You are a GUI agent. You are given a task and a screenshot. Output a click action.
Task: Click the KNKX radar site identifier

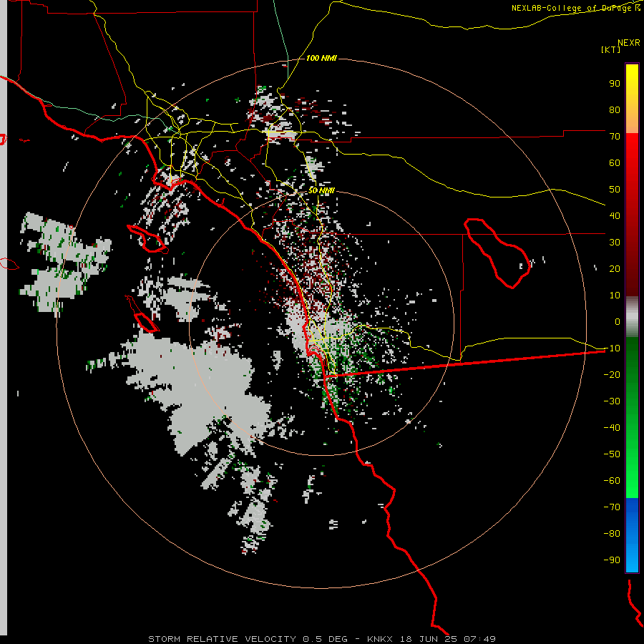click(380, 639)
